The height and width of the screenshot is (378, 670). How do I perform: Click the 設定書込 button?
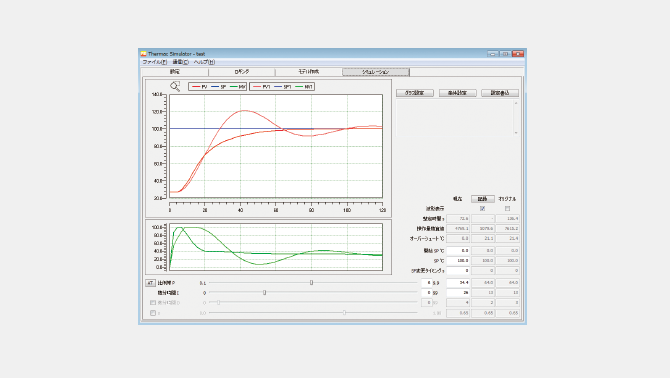[500, 93]
